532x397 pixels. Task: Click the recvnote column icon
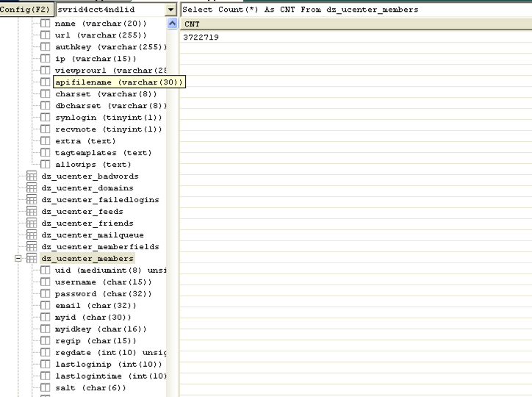(45, 129)
